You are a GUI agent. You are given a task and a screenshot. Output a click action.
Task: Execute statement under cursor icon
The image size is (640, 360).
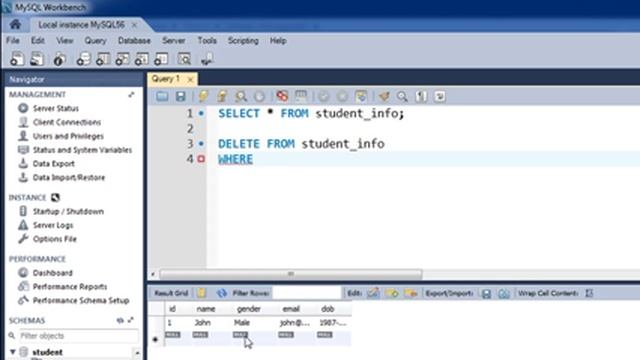222,96
